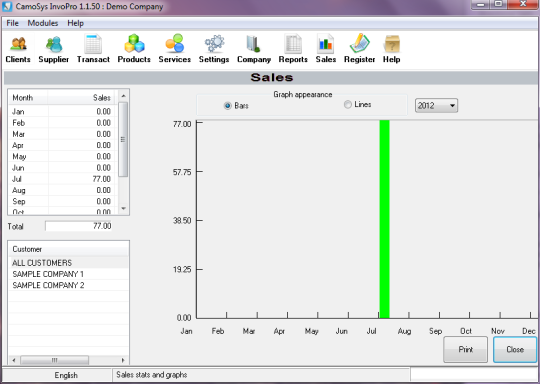Select the Jun row in month table

click(x=62, y=168)
